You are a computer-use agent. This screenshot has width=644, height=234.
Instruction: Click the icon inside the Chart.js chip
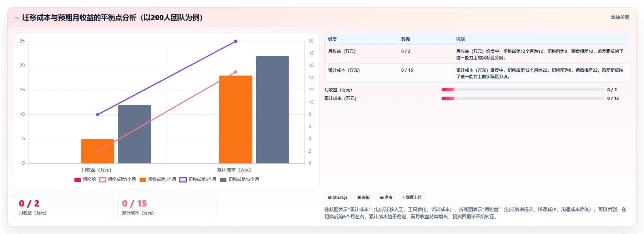tap(330, 197)
